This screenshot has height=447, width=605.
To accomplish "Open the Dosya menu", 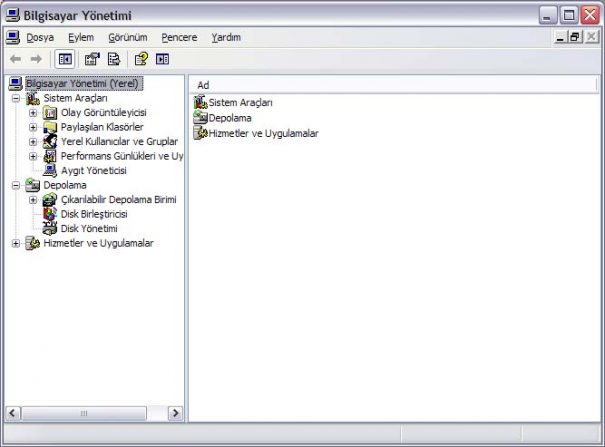I will (40, 37).
